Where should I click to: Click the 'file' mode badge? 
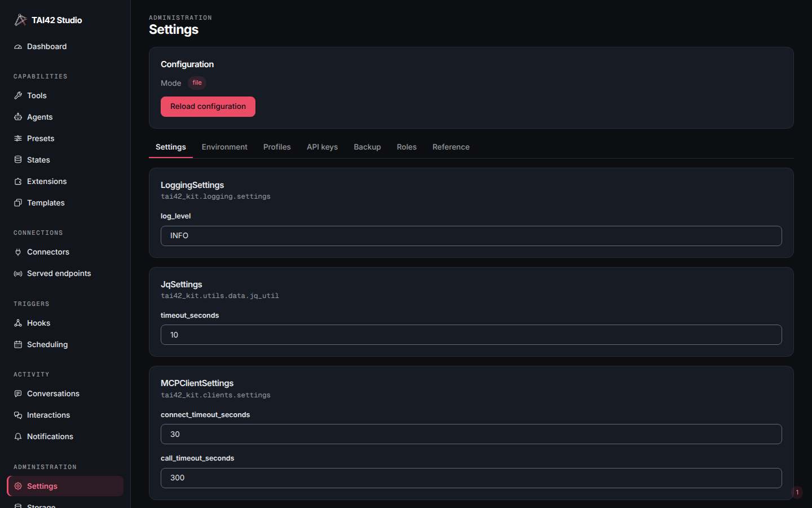click(197, 83)
